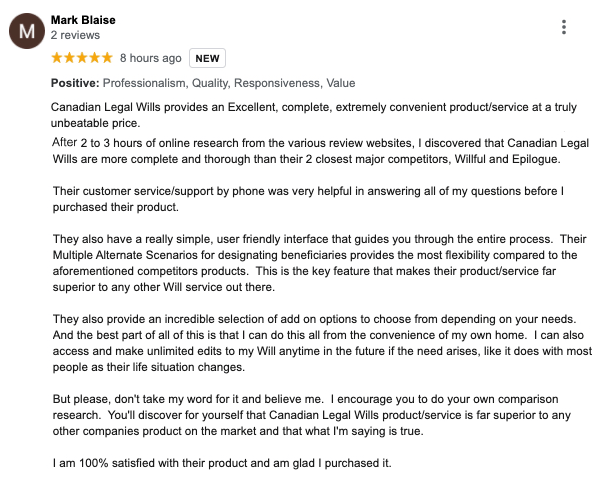This screenshot has height=485, width=615.
Task: Click the Responsiveness attribute text
Action: tap(278, 83)
